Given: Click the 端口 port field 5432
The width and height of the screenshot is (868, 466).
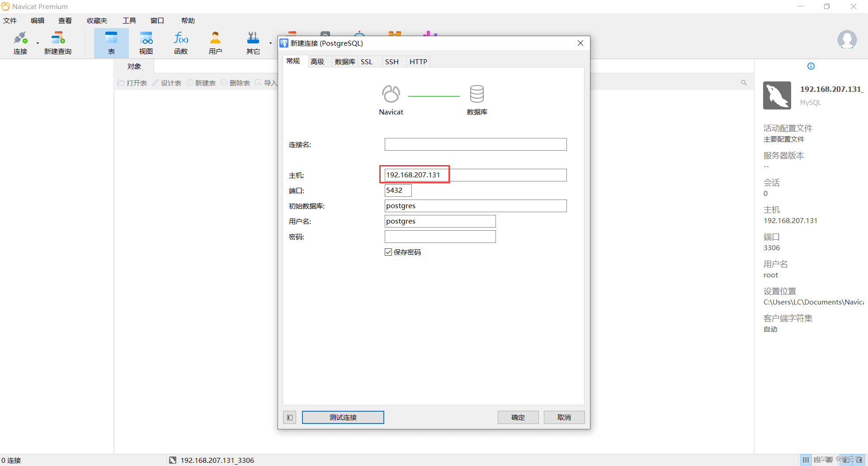Looking at the screenshot, I should coord(398,190).
